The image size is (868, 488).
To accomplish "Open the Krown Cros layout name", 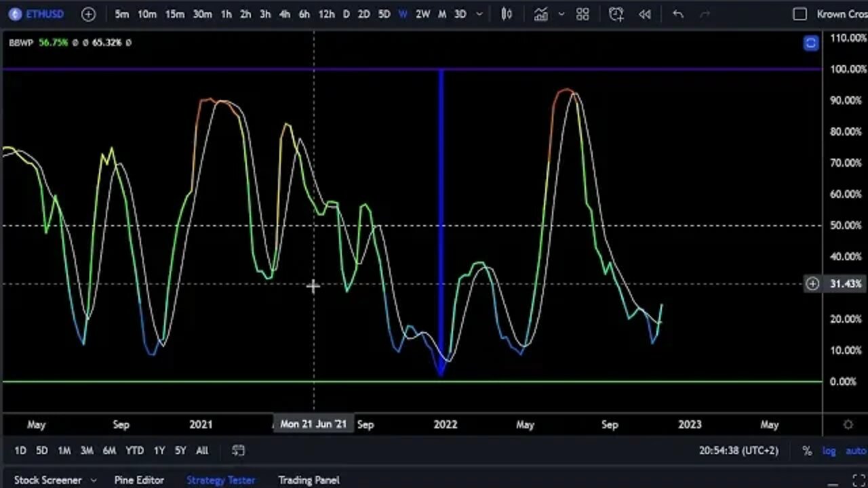I will click(x=842, y=14).
